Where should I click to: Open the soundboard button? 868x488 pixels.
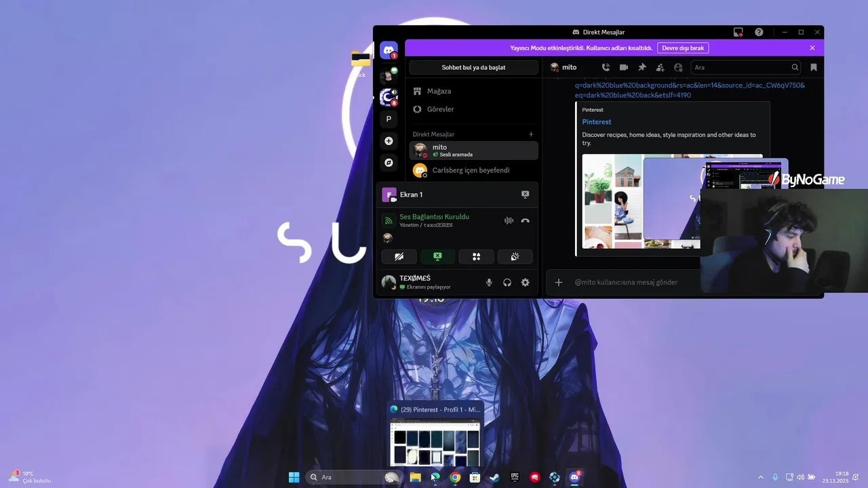[515, 256]
